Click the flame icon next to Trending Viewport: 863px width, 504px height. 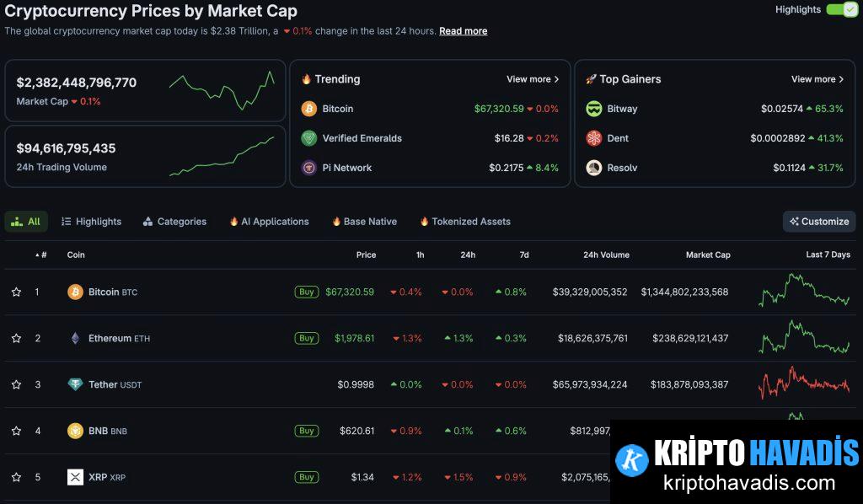tap(308, 78)
